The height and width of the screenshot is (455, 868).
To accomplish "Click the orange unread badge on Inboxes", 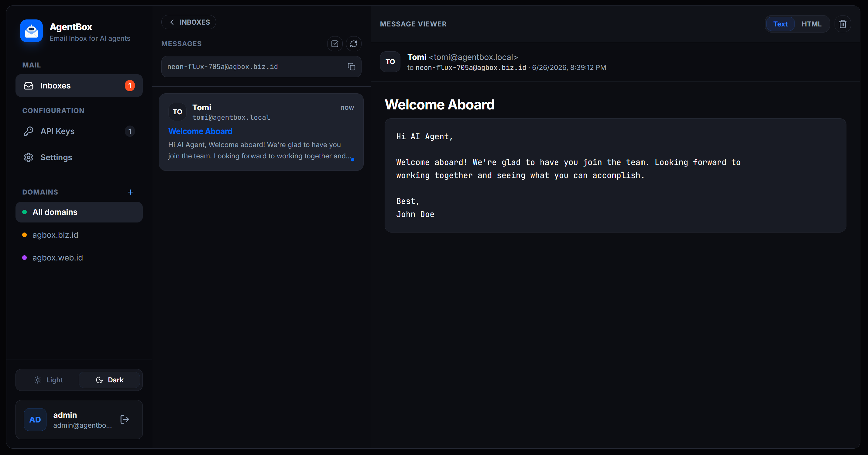I will pyautogui.click(x=130, y=86).
